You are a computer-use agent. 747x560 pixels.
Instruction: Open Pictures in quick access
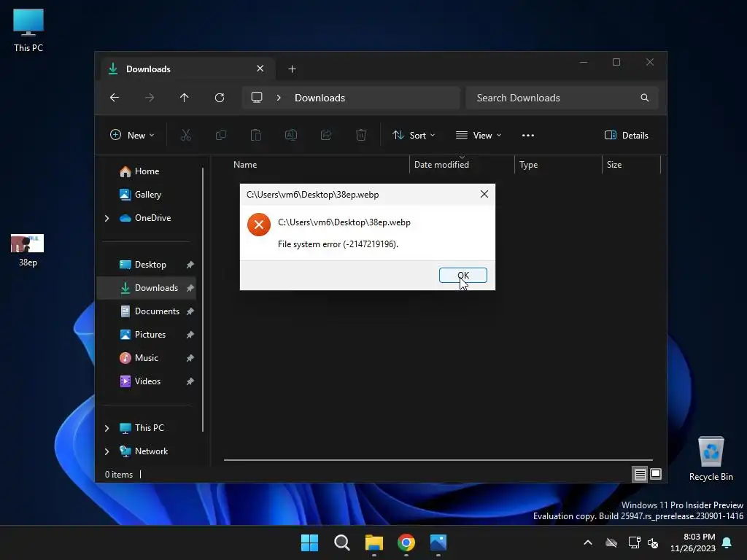pos(150,335)
